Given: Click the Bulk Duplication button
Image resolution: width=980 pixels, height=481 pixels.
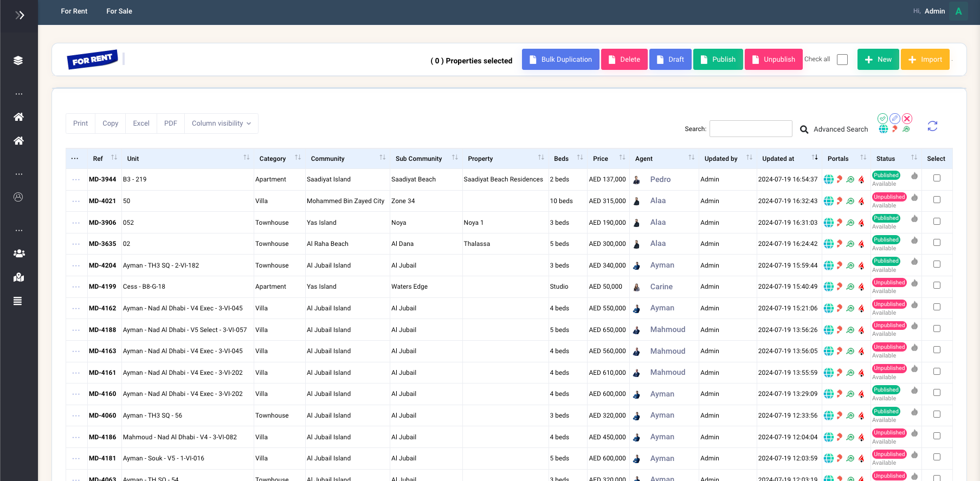Looking at the screenshot, I should 560,60.
